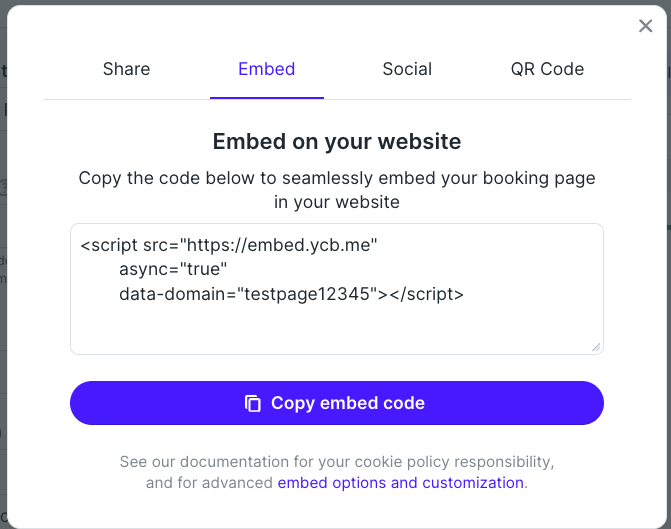Click the script src line in code box

point(229,245)
